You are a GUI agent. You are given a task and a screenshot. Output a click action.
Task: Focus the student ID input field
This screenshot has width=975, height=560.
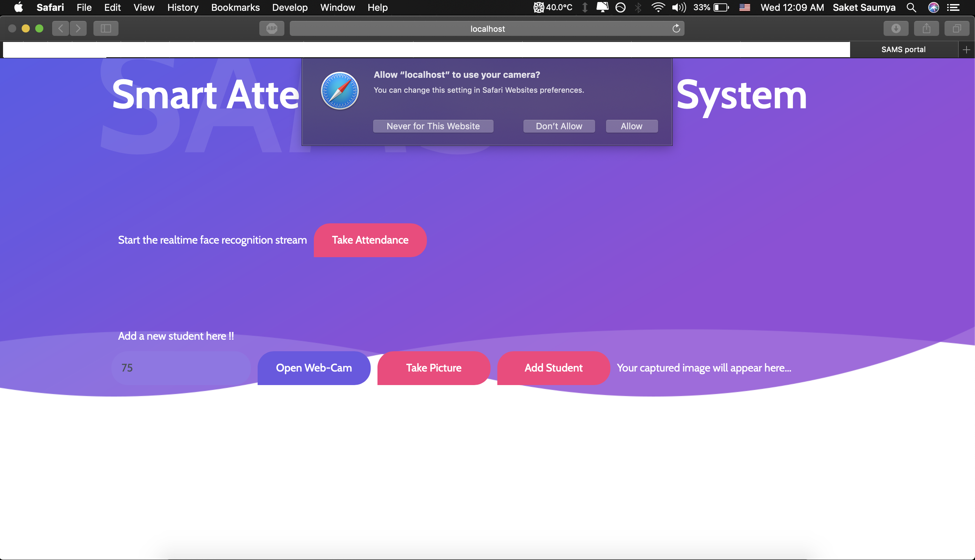(181, 368)
